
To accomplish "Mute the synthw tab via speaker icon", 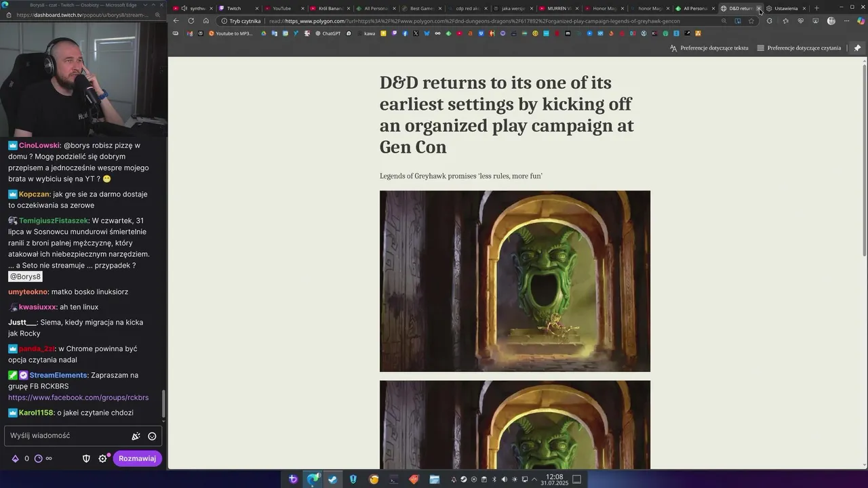I will coord(184,8).
